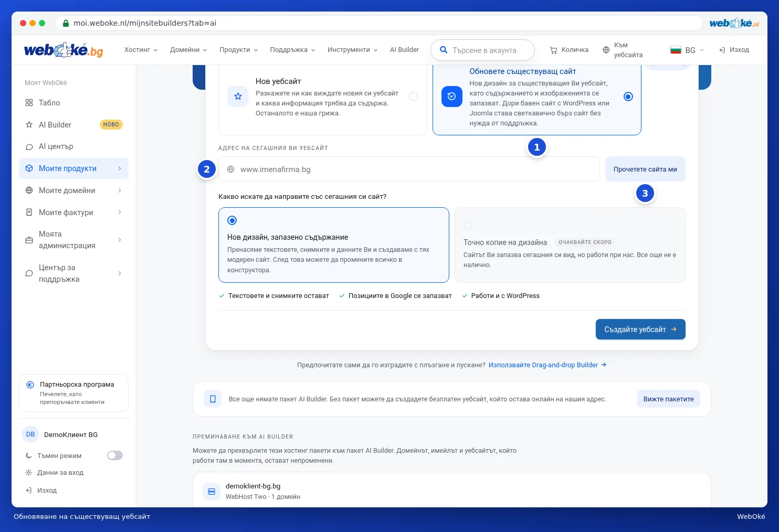The image size is (779, 532).
Task: Click the Търсене в акаунта search field
Action: coord(482,50)
